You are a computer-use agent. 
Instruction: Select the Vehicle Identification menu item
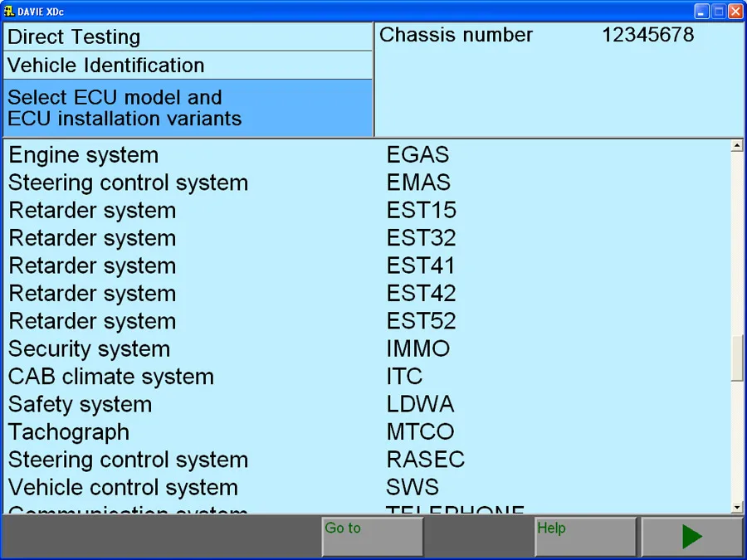tap(188, 66)
